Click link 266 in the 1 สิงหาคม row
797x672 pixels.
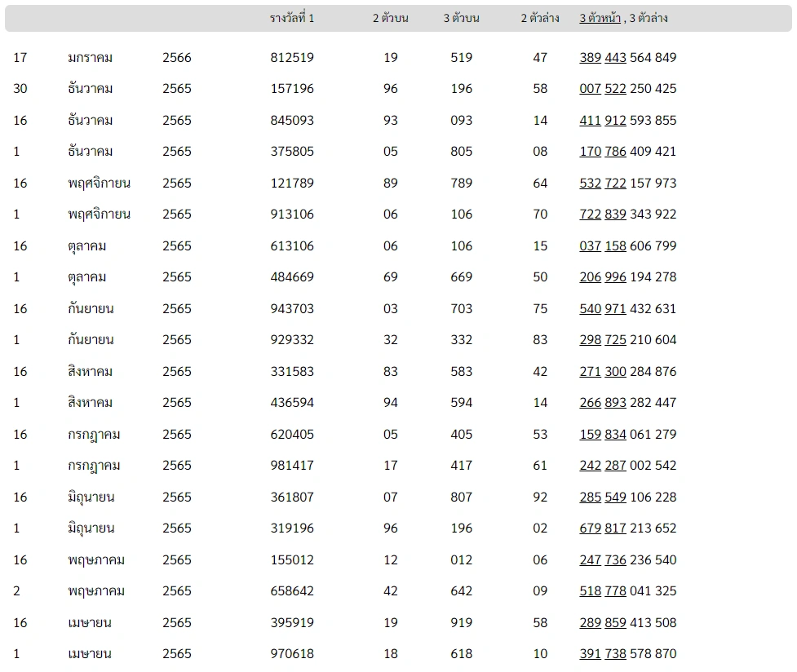[590, 403]
